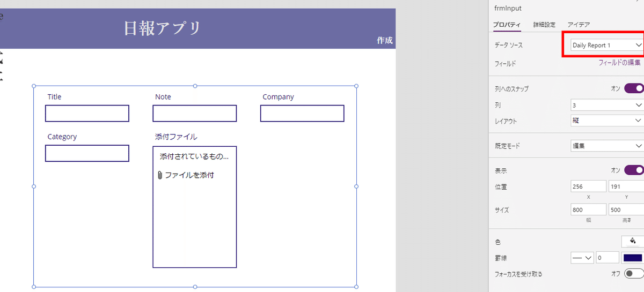The height and width of the screenshot is (292, 644).
Task: Switch to the プロパティ tab
Action: (x=507, y=25)
